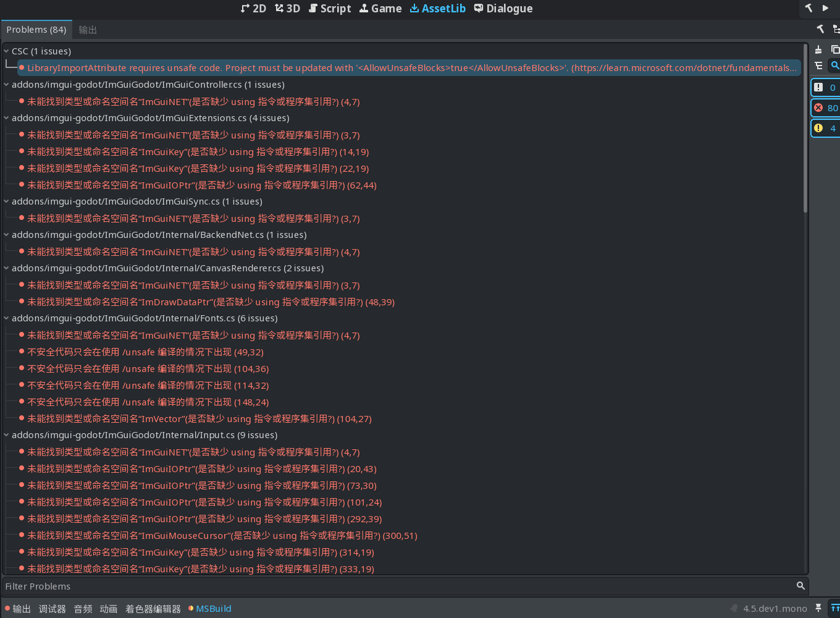The width and height of the screenshot is (840, 618).
Task: Switch to the 2D workspace
Action: 253,9
